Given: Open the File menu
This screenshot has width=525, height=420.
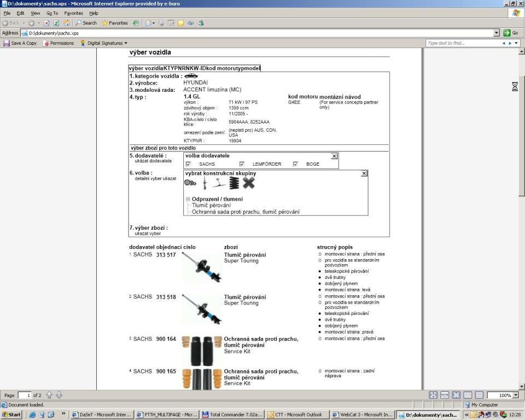Looking at the screenshot, I should tap(7, 13).
